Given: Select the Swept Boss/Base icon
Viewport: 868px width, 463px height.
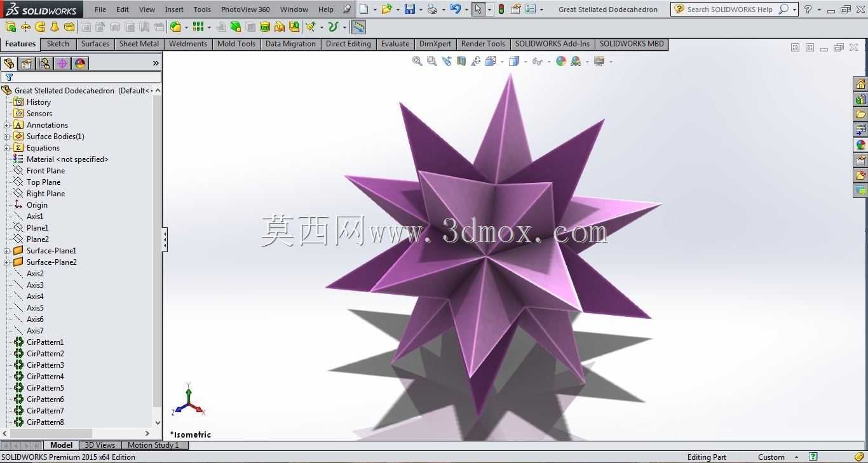Looking at the screenshot, I should click(40, 27).
